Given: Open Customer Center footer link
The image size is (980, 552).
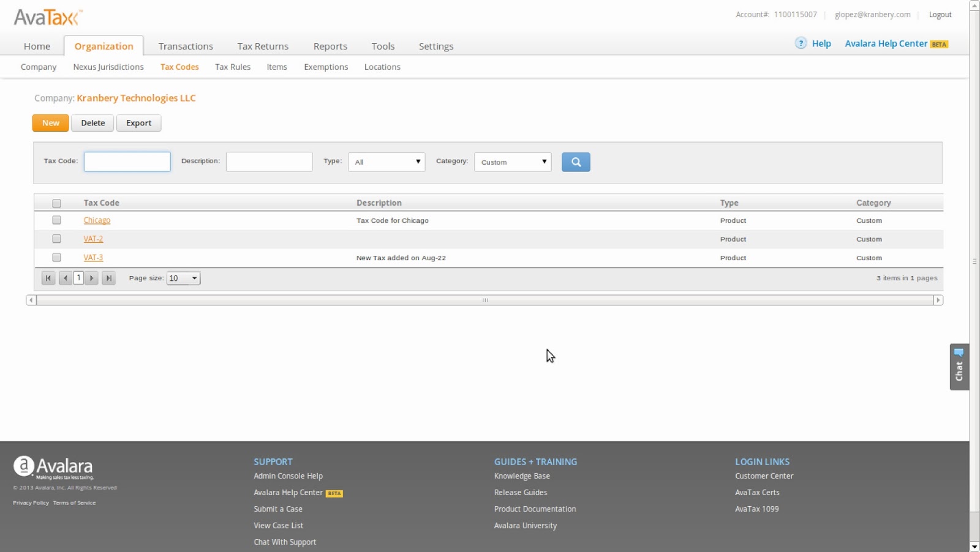Looking at the screenshot, I should 764,476.
